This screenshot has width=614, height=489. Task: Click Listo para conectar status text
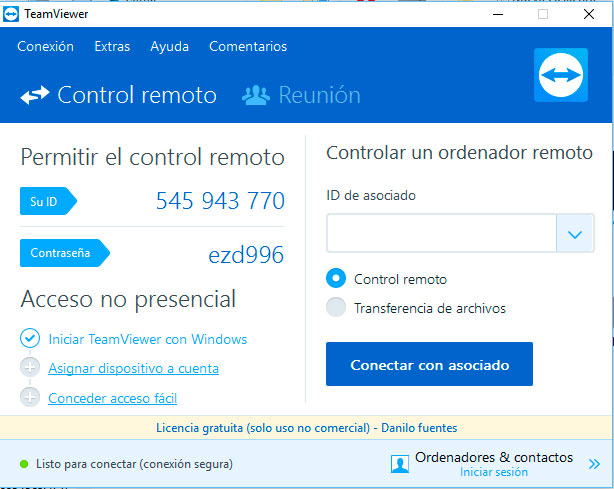point(134,464)
